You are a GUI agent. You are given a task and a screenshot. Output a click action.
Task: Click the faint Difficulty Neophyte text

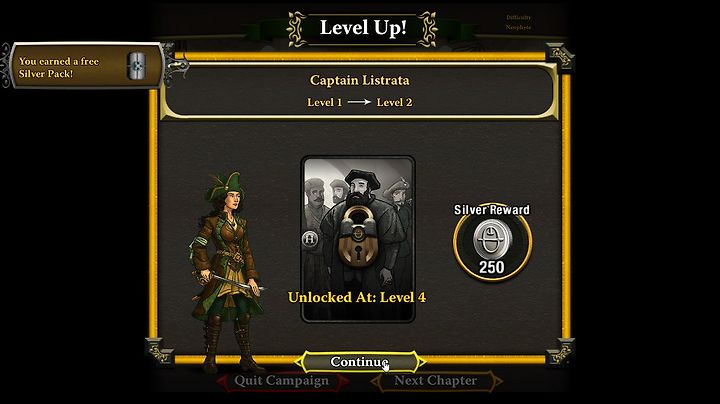click(x=518, y=22)
